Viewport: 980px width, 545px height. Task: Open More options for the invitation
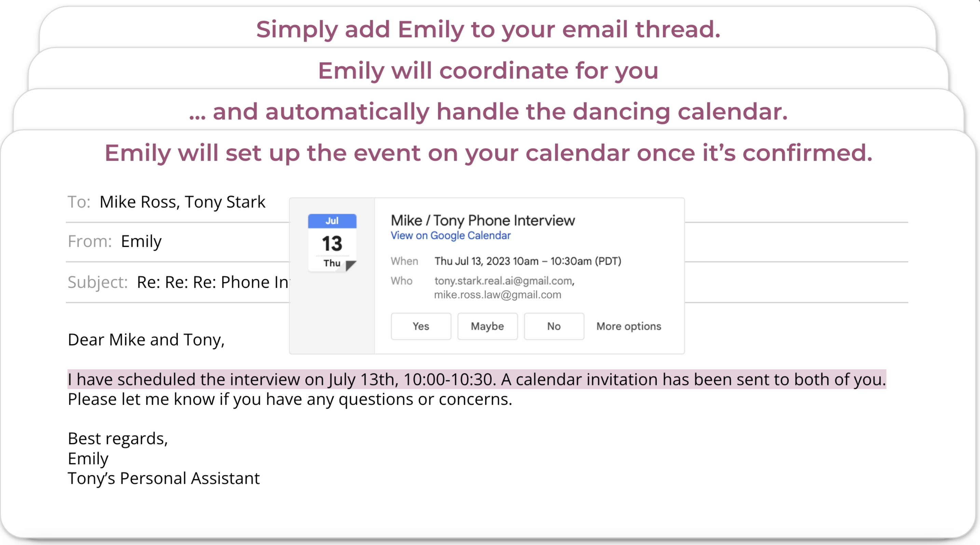[628, 326]
